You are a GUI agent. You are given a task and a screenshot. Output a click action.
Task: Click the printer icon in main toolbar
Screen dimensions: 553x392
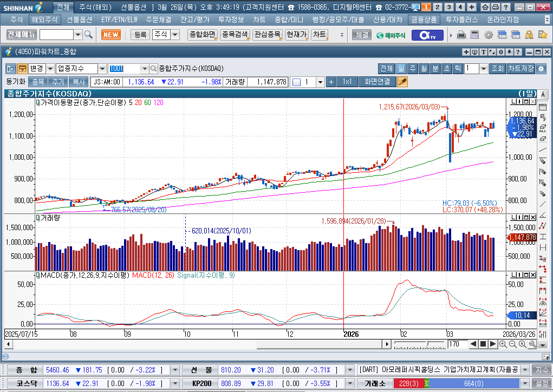point(461,35)
